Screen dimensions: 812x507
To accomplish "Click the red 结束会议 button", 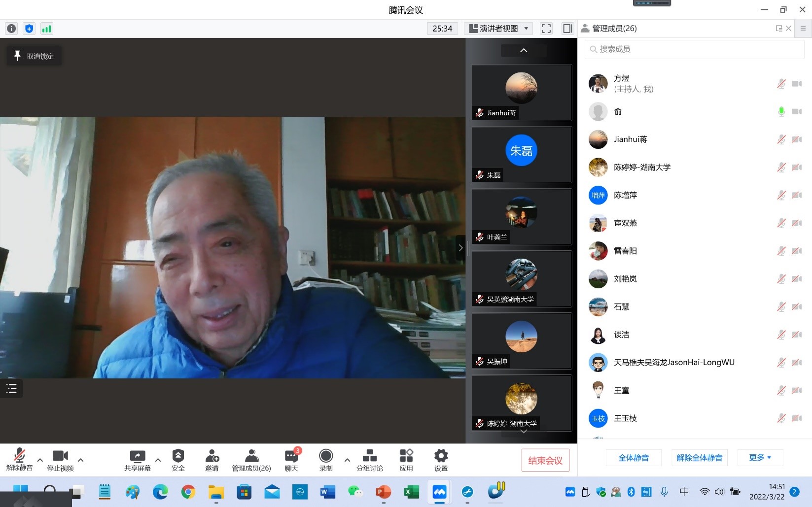I will coord(545,460).
